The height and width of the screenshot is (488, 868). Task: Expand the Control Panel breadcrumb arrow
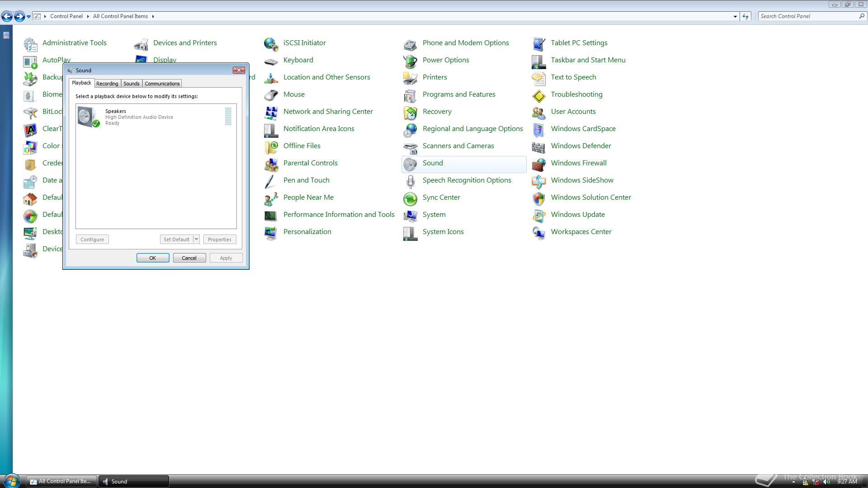88,16
